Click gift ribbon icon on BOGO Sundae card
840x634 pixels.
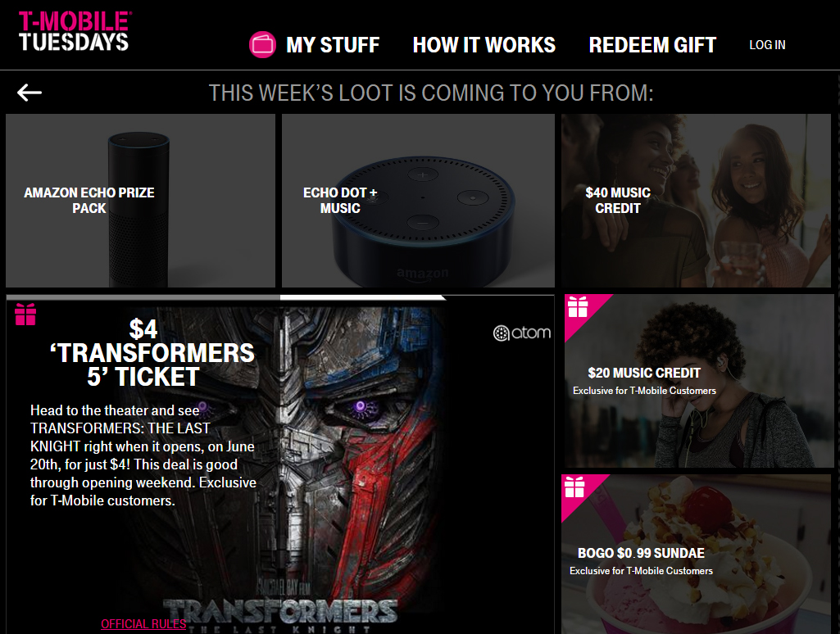(x=574, y=487)
